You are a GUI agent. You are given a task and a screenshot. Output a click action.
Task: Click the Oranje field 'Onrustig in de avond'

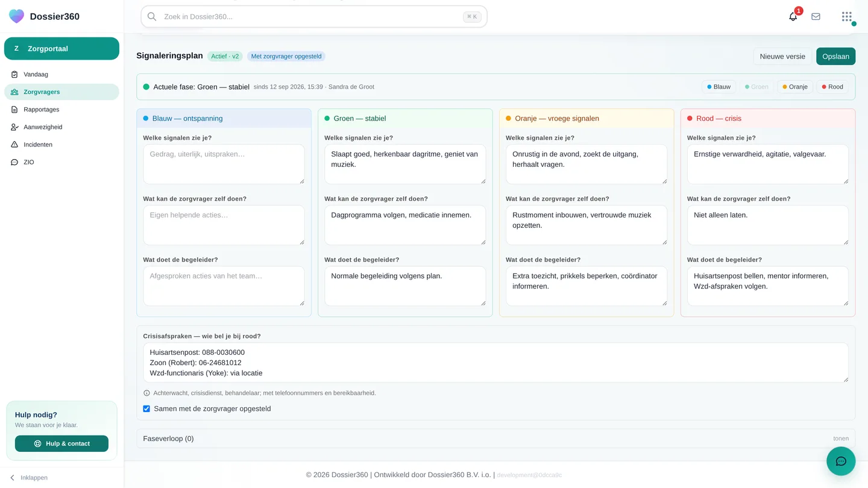click(586, 164)
